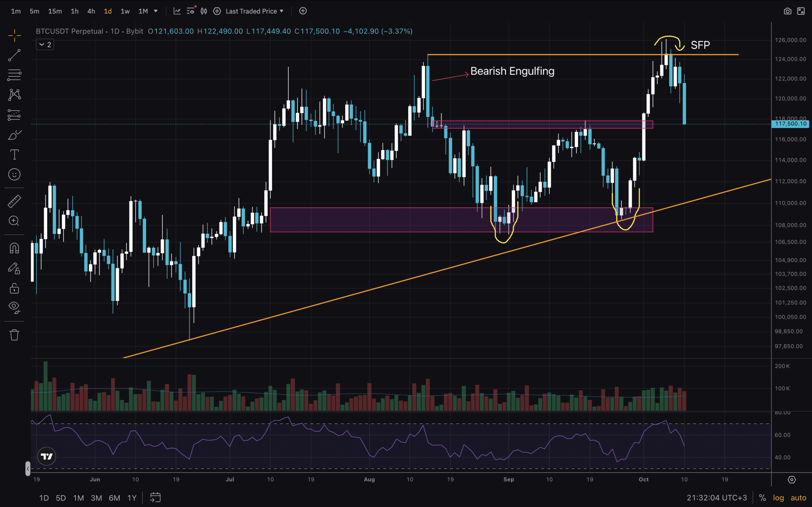Take a chart snapshot with camera icon

[787, 11]
